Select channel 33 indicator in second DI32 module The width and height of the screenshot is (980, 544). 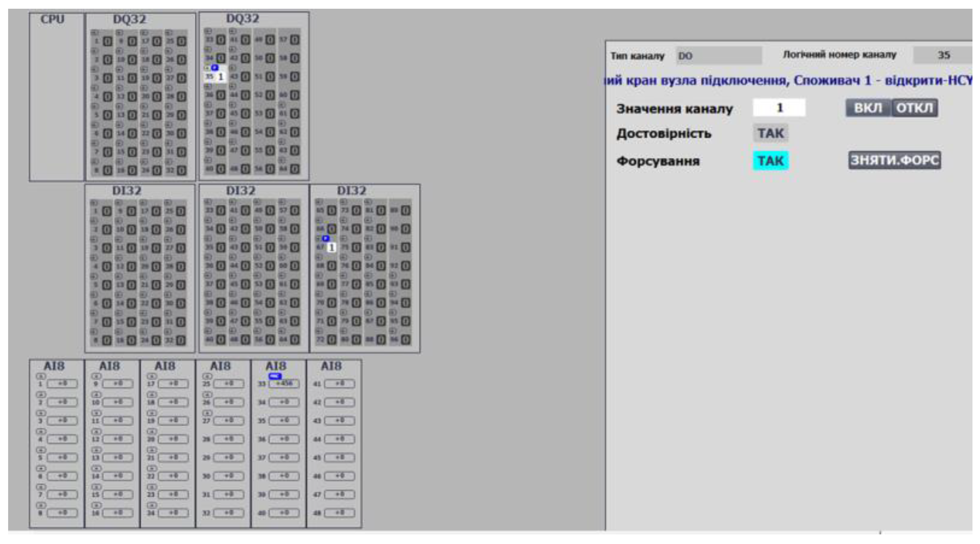point(221,211)
